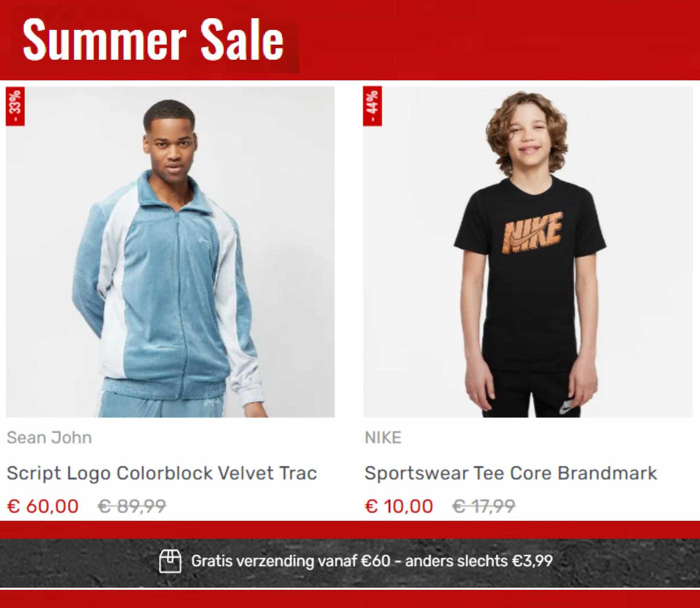Screen dimensions: 700x608
Task: Click the Gratis verzending vanaf €60 text
Action: tap(291, 561)
